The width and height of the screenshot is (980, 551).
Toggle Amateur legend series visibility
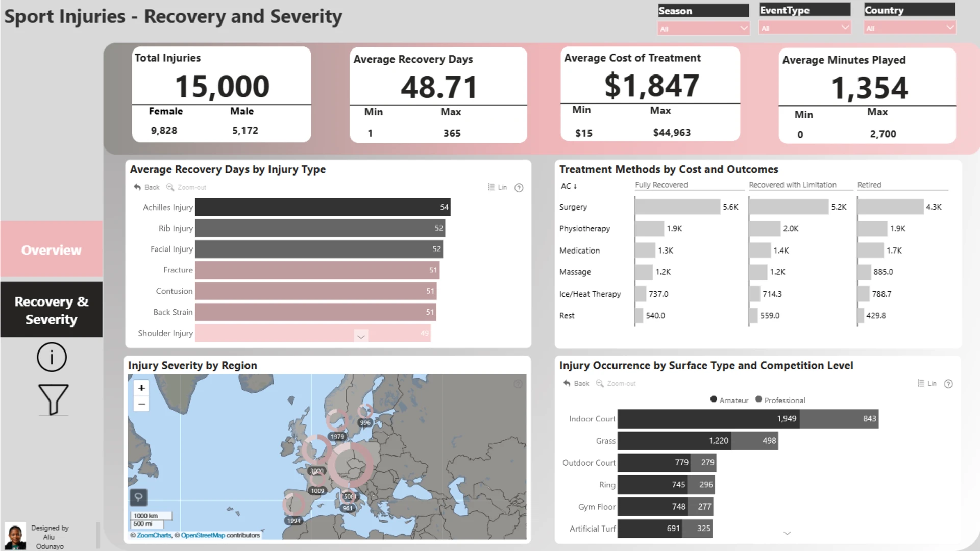[729, 400]
